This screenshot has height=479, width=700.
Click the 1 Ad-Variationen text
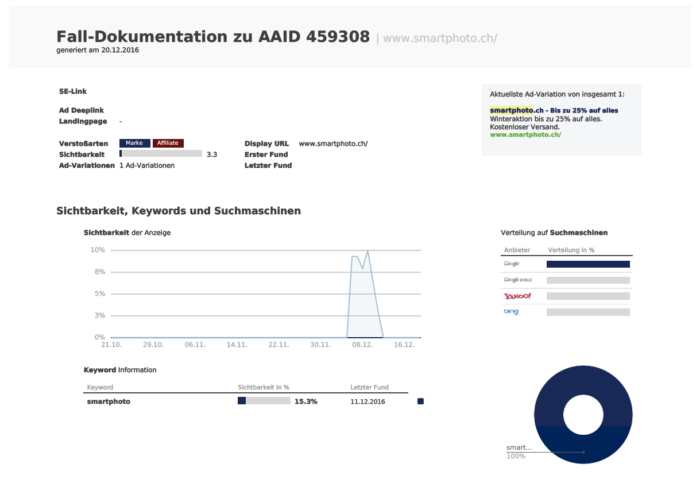tap(147, 165)
